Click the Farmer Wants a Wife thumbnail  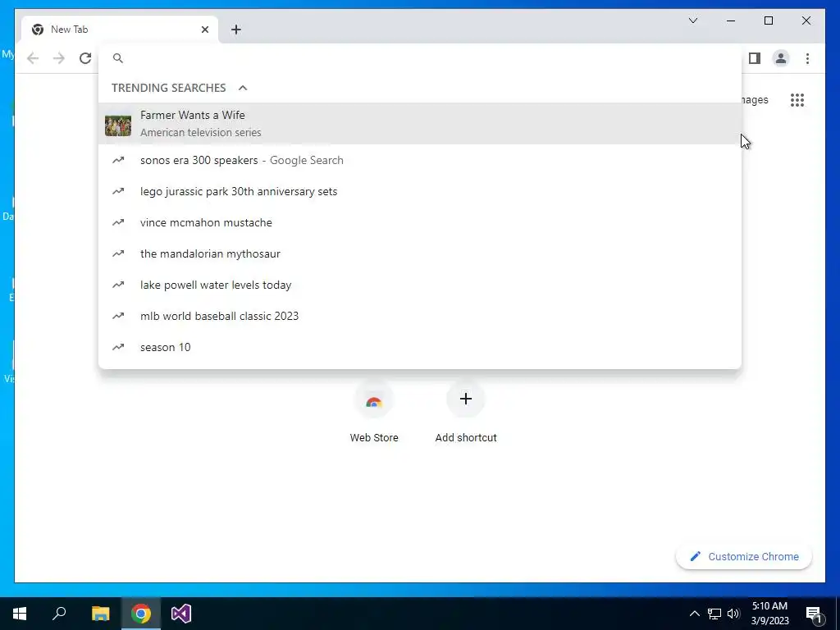pyautogui.click(x=118, y=126)
